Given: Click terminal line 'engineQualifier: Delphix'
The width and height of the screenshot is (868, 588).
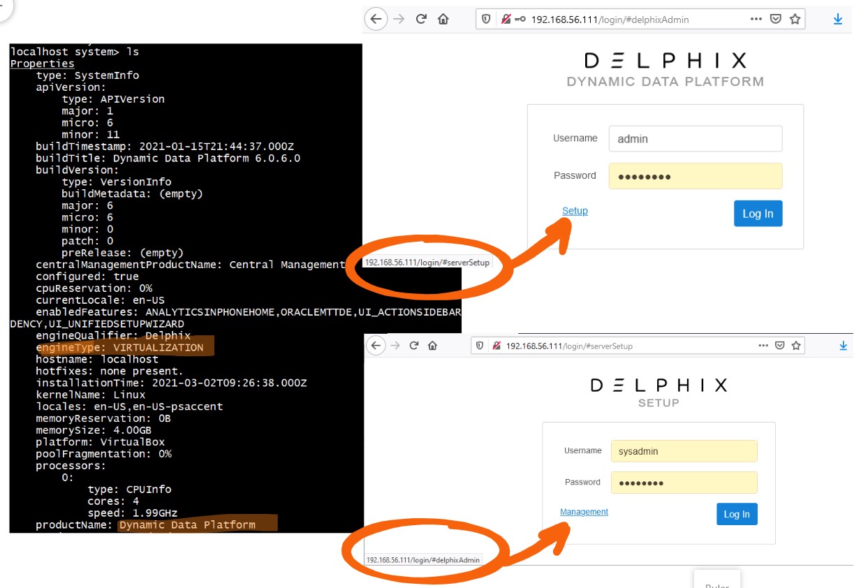Looking at the screenshot, I should pyautogui.click(x=112, y=335).
